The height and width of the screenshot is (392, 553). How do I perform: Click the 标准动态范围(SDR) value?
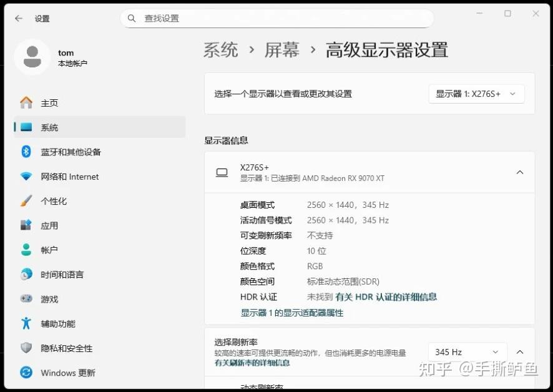343,282
